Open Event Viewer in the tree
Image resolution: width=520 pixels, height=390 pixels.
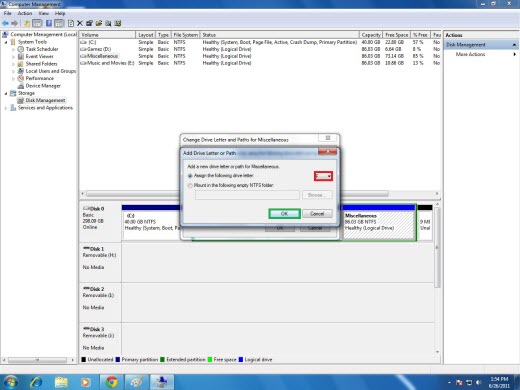[39, 56]
